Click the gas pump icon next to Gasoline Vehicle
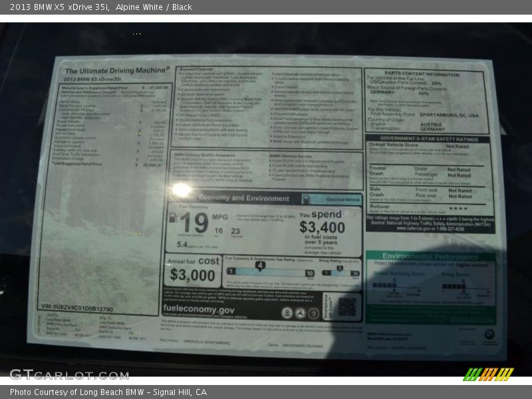The height and width of the screenshot is (399, 532). point(307,199)
